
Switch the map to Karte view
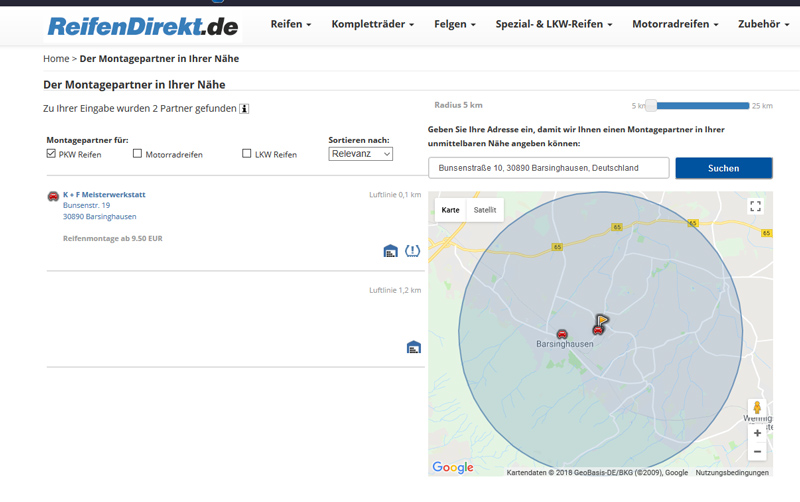tap(451, 210)
